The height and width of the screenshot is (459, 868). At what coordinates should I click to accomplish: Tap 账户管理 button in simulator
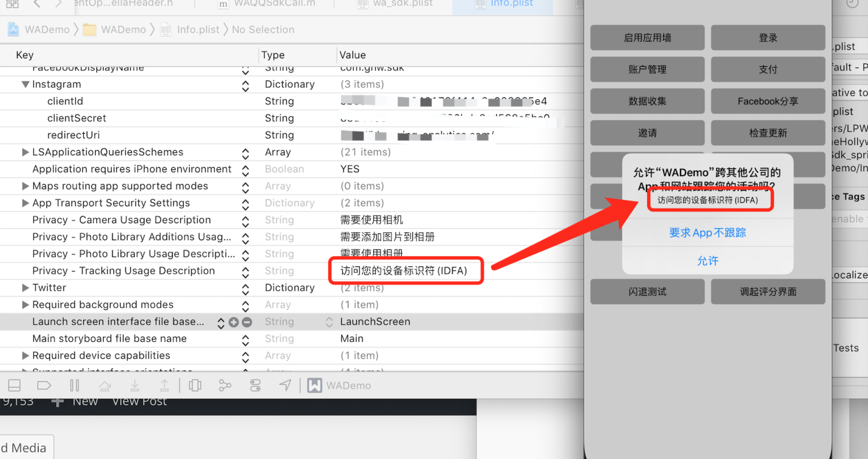tap(647, 69)
